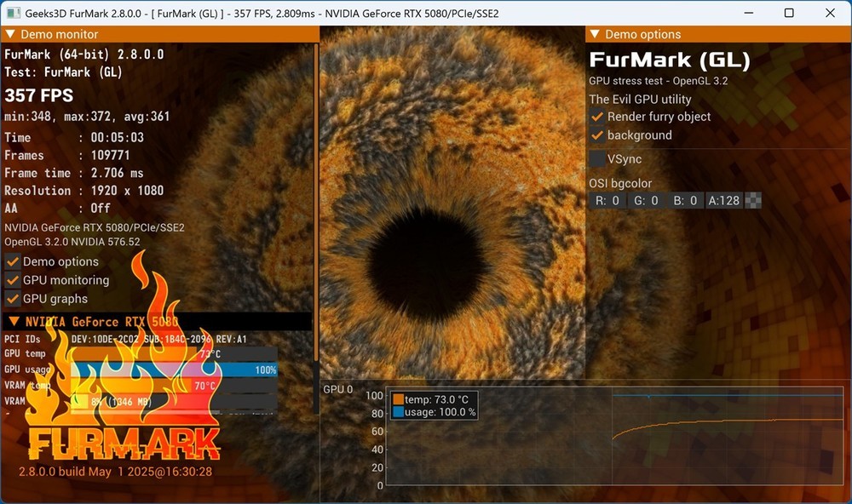This screenshot has width=852, height=504.
Task: Toggle the GPU monitoring checkbox
Action: 13,280
